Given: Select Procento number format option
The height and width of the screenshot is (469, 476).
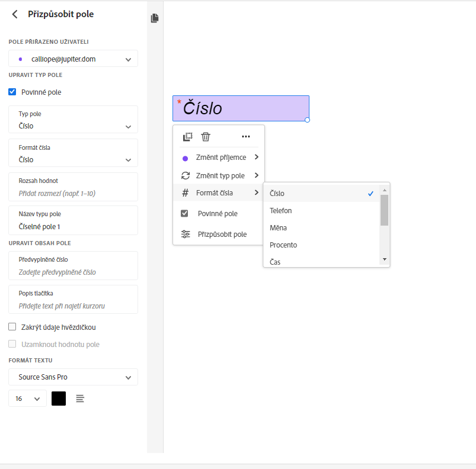Looking at the screenshot, I should coord(283,245).
